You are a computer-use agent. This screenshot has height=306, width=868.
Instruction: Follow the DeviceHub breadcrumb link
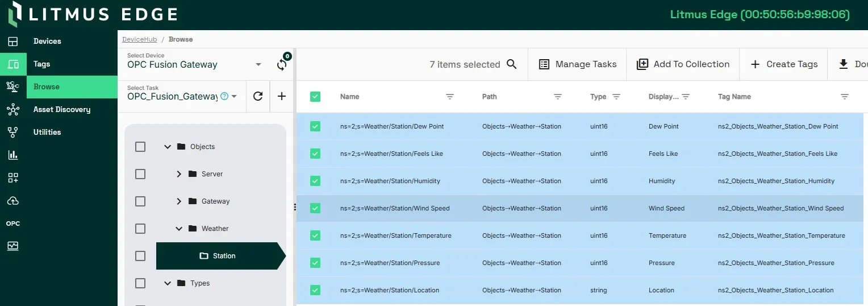click(139, 39)
